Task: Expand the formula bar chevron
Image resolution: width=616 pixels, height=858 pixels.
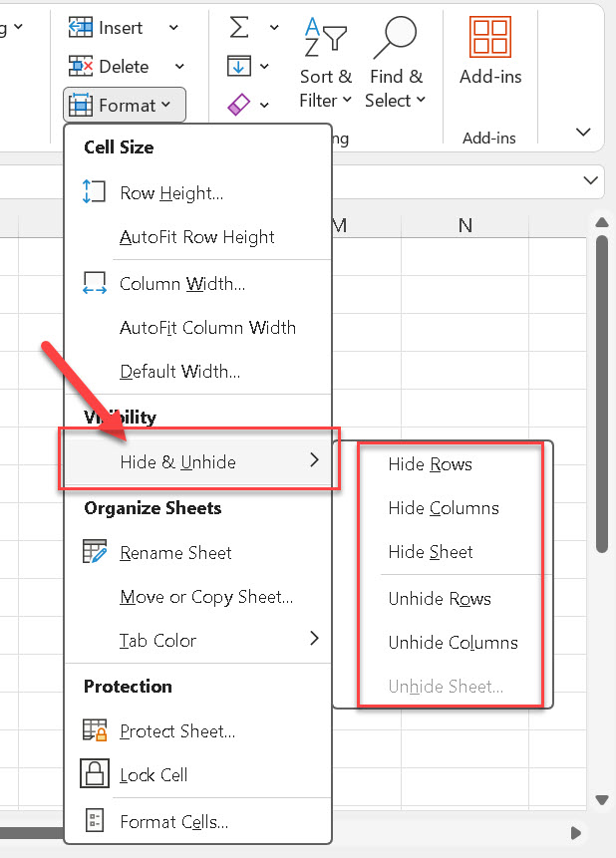Action: [591, 180]
